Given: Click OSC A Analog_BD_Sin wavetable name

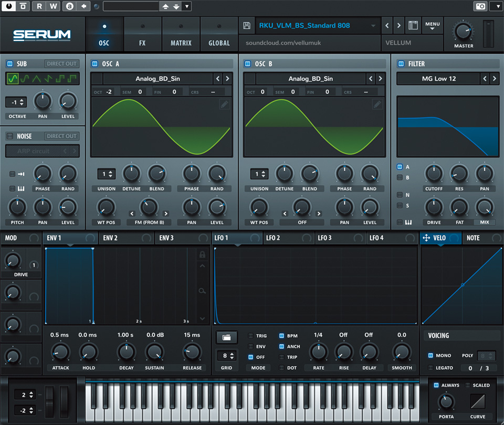Looking at the screenshot, I should pos(158,79).
